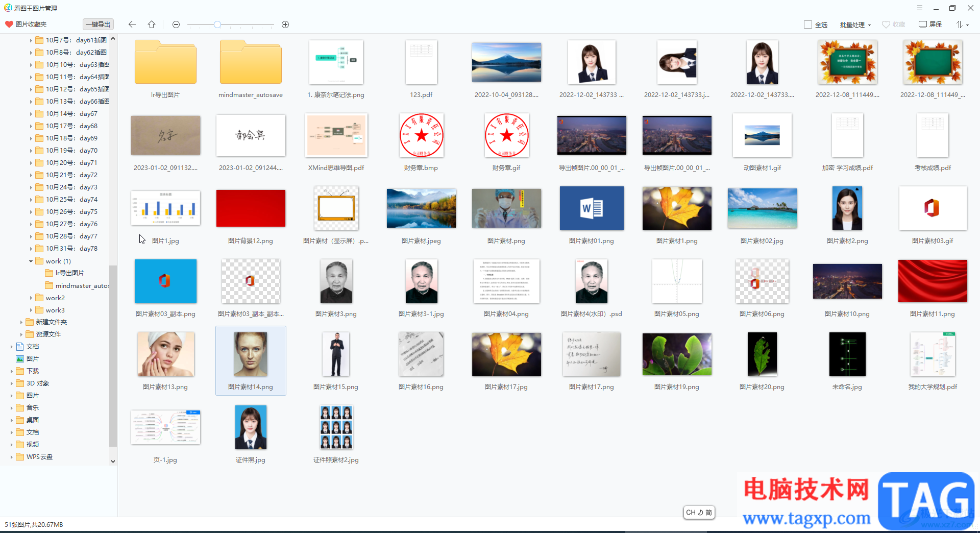Select 图片素材20.png leaf image

tap(762, 354)
